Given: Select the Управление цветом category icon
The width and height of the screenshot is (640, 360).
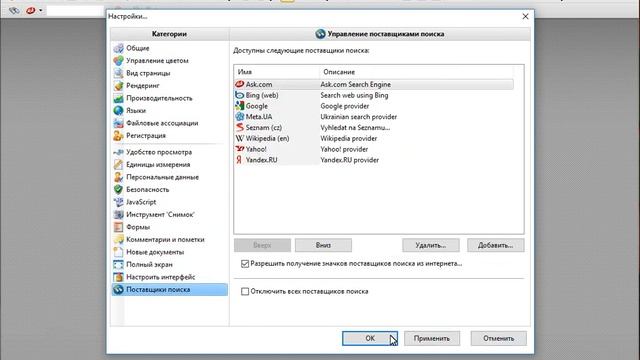Looking at the screenshot, I should point(118,61).
